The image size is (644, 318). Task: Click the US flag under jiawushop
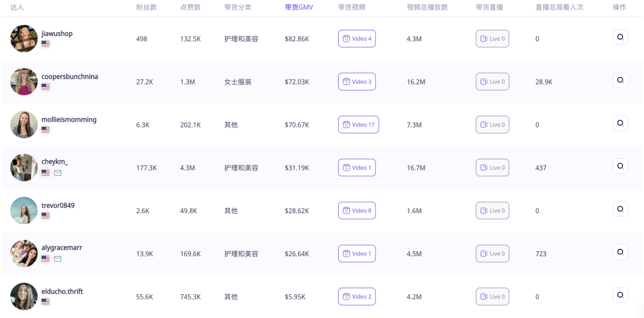pos(45,43)
